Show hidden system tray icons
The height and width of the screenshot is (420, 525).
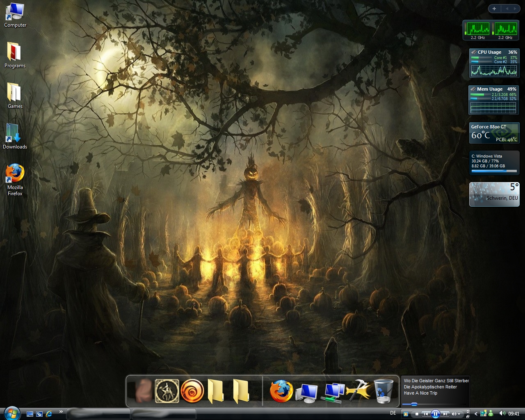click(x=476, y=414)
